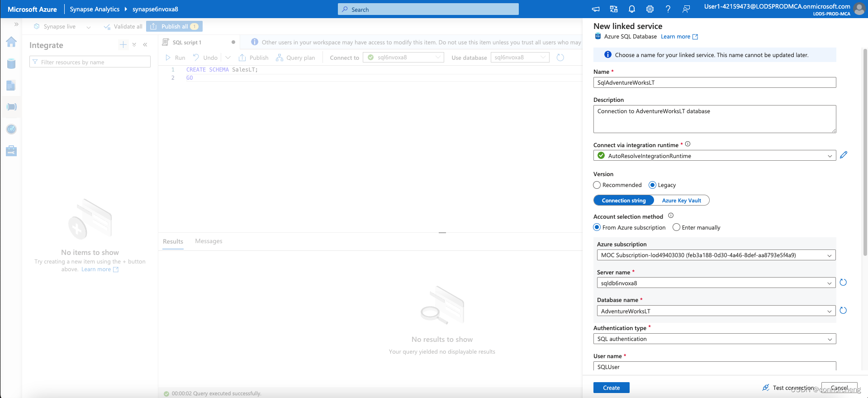The height and width of the screenshot is (398, 868).
Task: Click the linked service Name field
Action: (714, 82)
